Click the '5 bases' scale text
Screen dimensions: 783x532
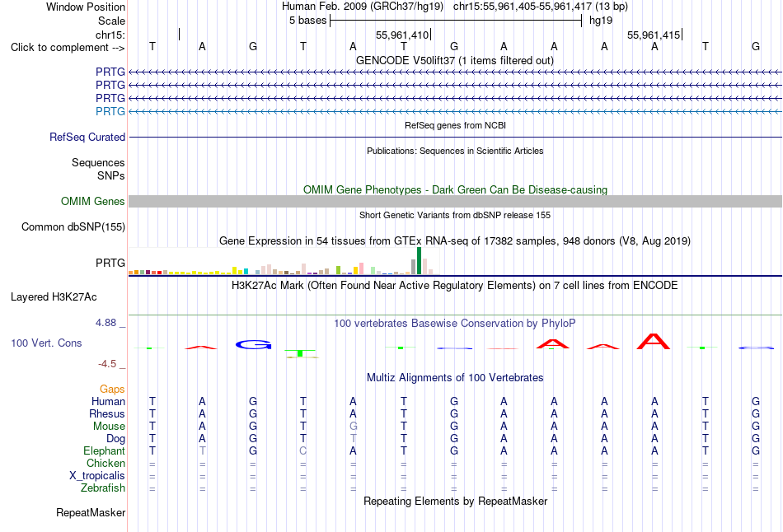(x=307, y=21)
